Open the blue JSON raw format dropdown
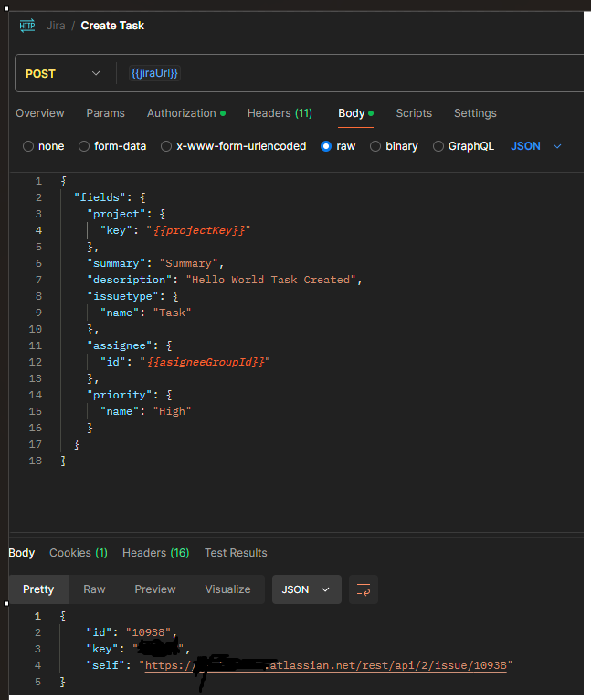The image size is (591, 700). point(535,146)
